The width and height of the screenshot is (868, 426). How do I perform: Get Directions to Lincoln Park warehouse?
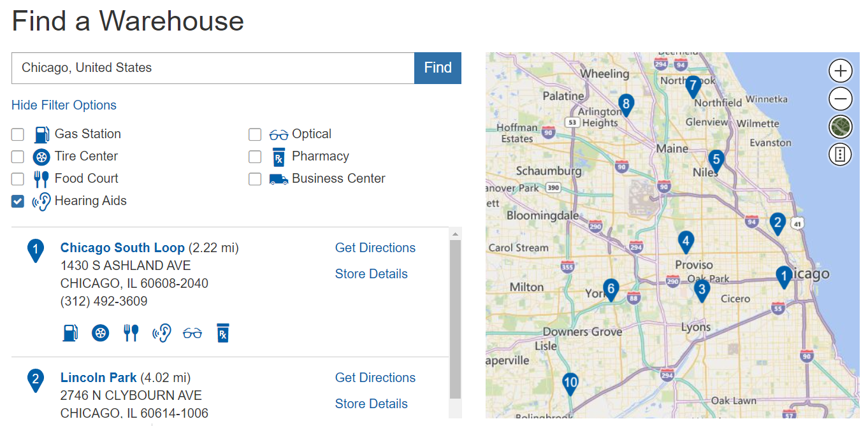point(375,378)
